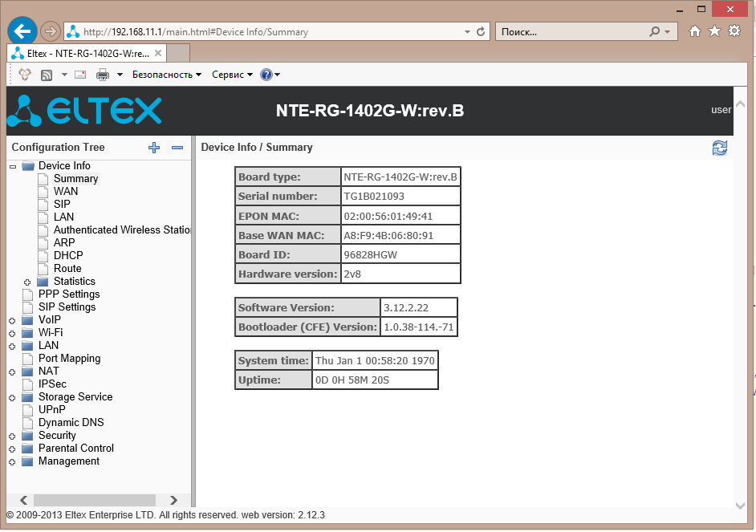Click the user label in header
The width and height of the screenshot is (756, 532).
[x=721, y=110]
